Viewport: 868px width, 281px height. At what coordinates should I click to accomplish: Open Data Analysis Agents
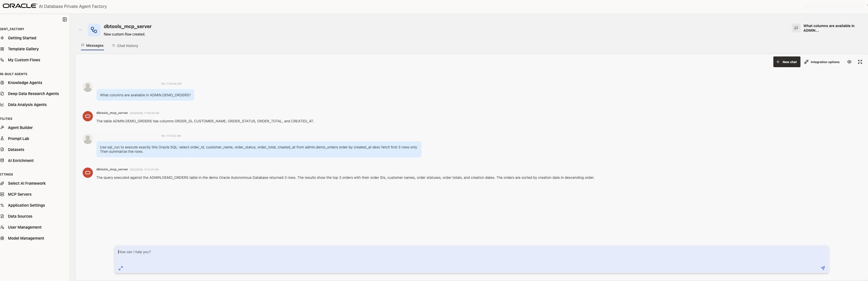coord(27,105)
